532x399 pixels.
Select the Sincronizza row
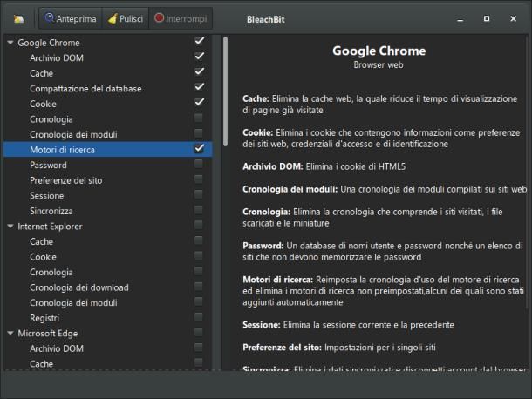click(x=108, y=211)
